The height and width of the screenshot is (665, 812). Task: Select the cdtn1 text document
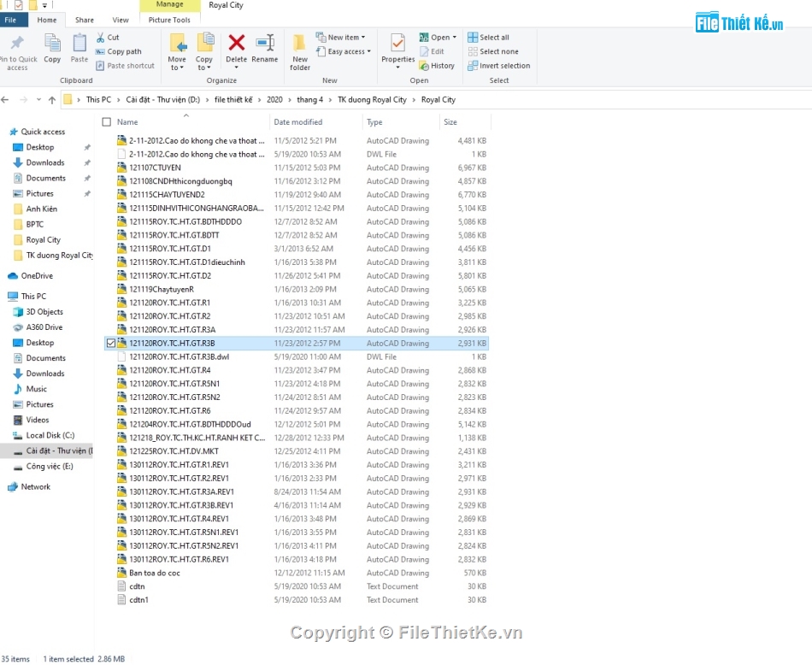pos(138,600)
